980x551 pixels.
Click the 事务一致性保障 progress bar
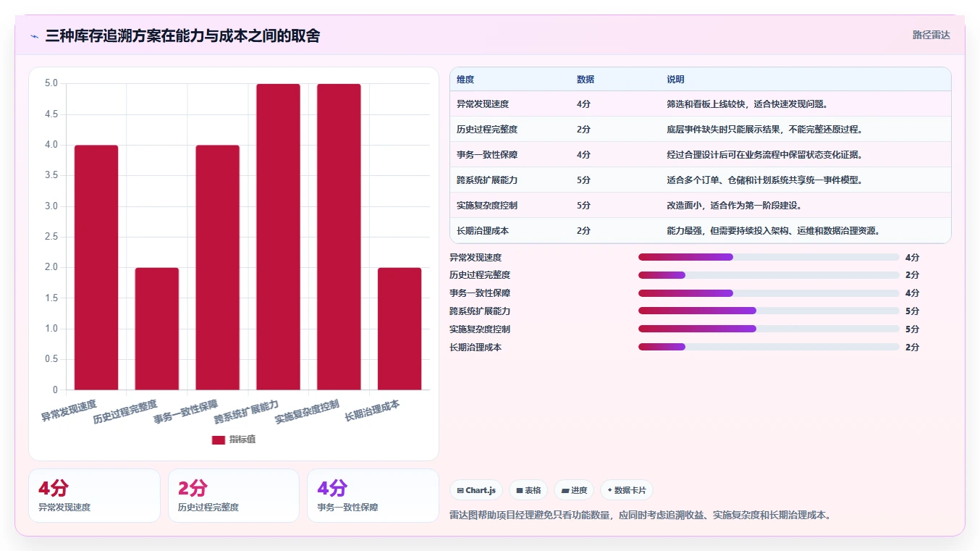(769, 293)
